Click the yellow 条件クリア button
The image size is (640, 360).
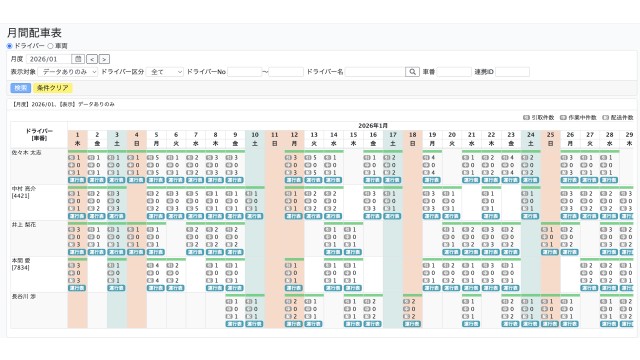point(53,88)
